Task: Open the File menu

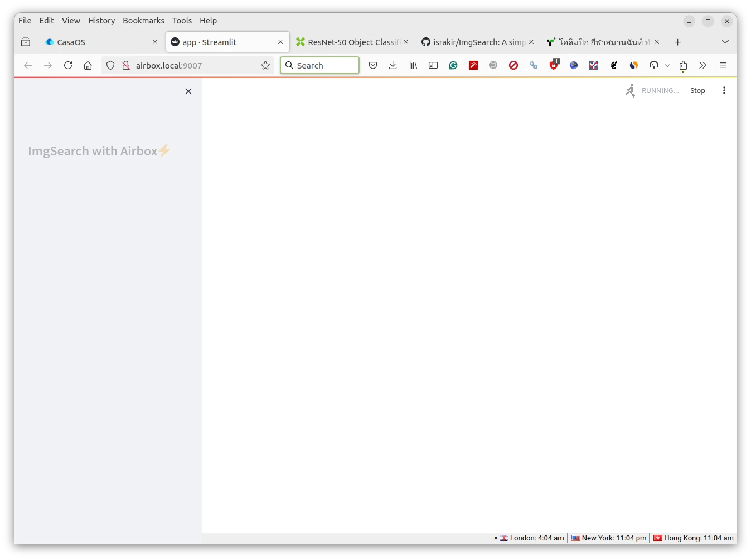Action: pos(25,21)
